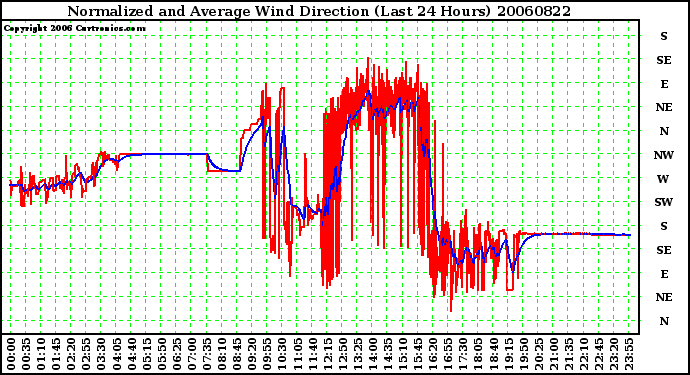Click the '16:20' time axis label

(433, 354)
